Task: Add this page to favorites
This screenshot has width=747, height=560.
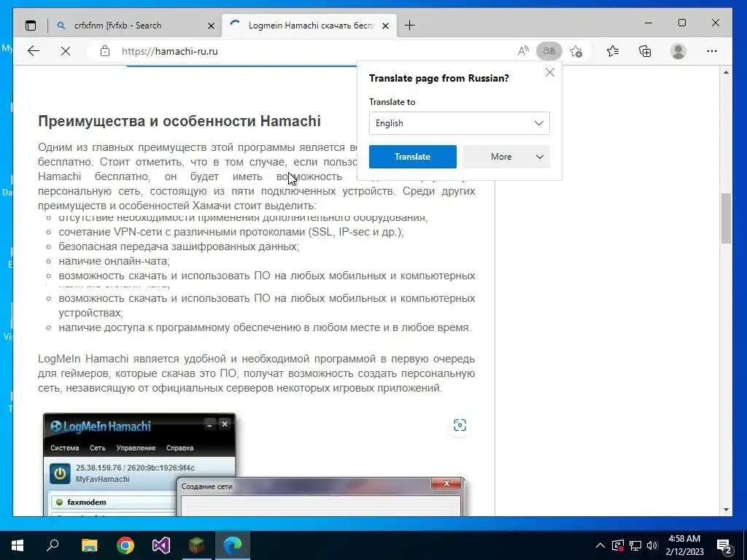Action: [x=576, y=51]
